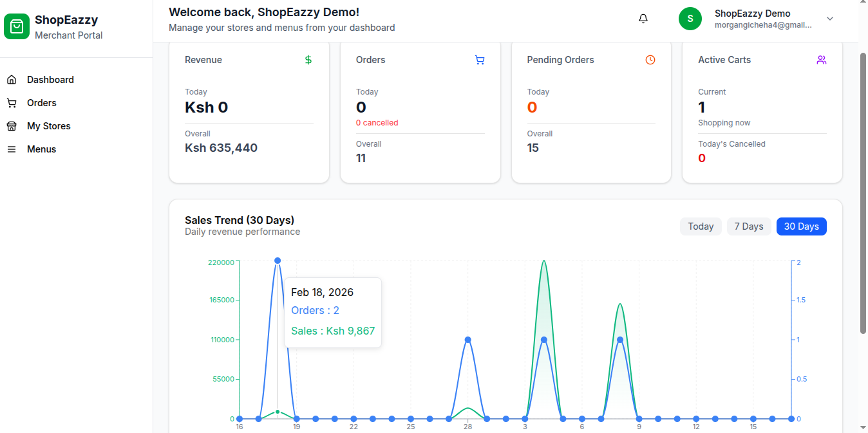Click the orders data point at 28
868x433 pixels.
tap(468, 340)
